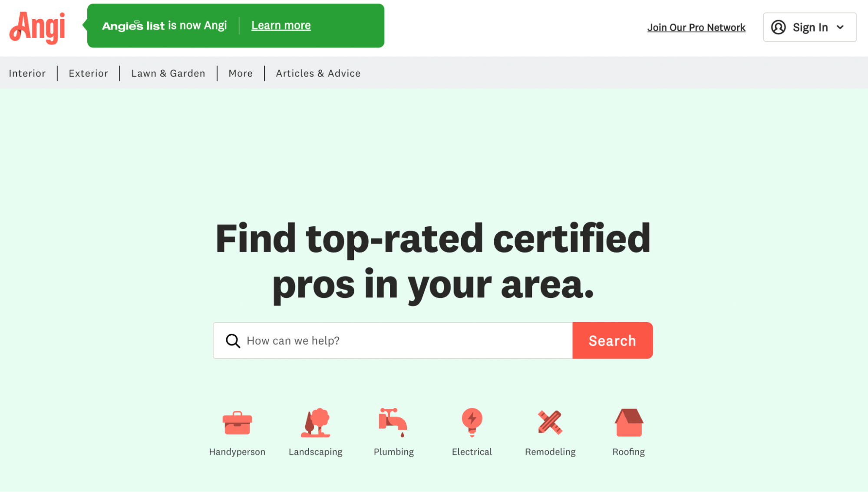Click the Search button
This screenshot has height=492, width=868.
coord(612,340)
